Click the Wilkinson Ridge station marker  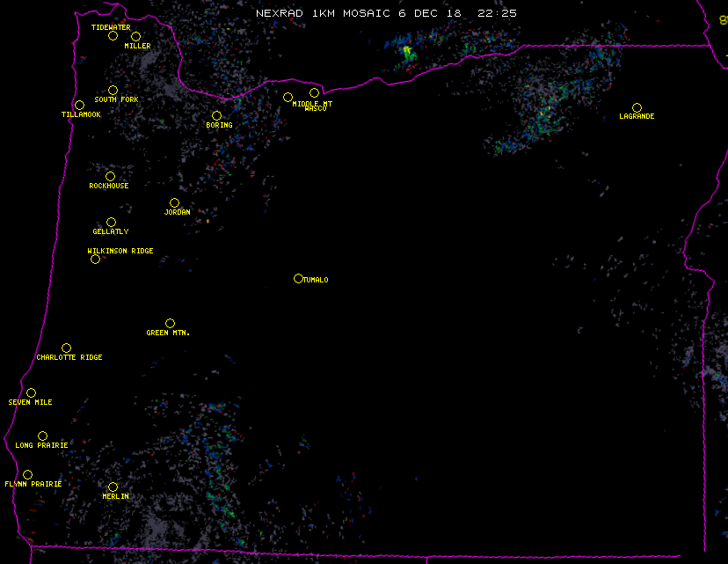click(95, 259)
